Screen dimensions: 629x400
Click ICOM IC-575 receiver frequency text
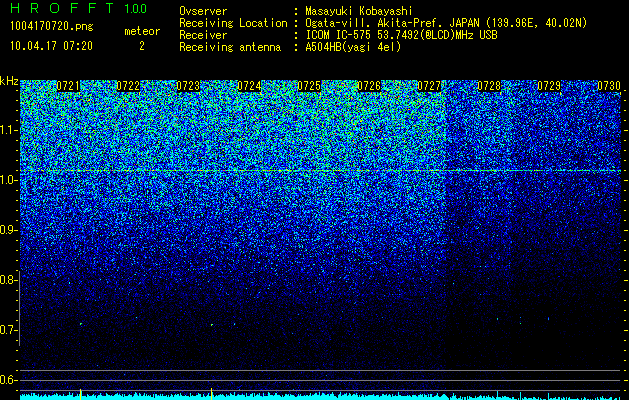401,35
